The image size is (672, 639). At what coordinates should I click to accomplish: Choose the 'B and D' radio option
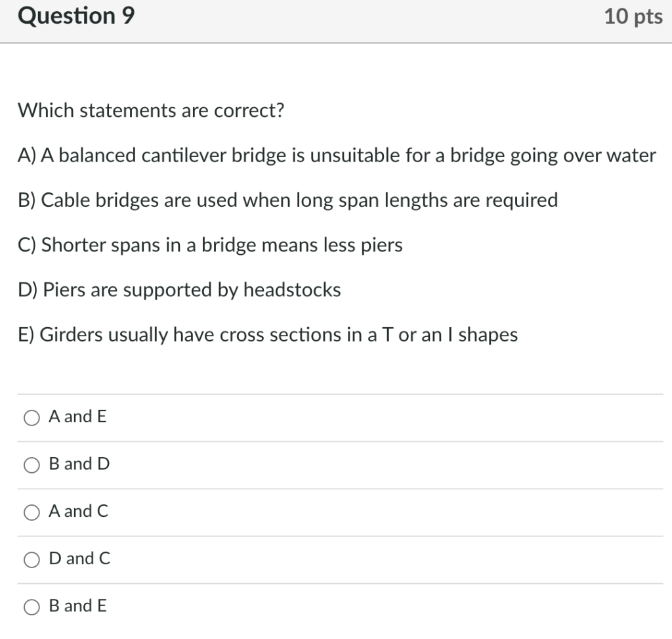(x=32, y=465)
